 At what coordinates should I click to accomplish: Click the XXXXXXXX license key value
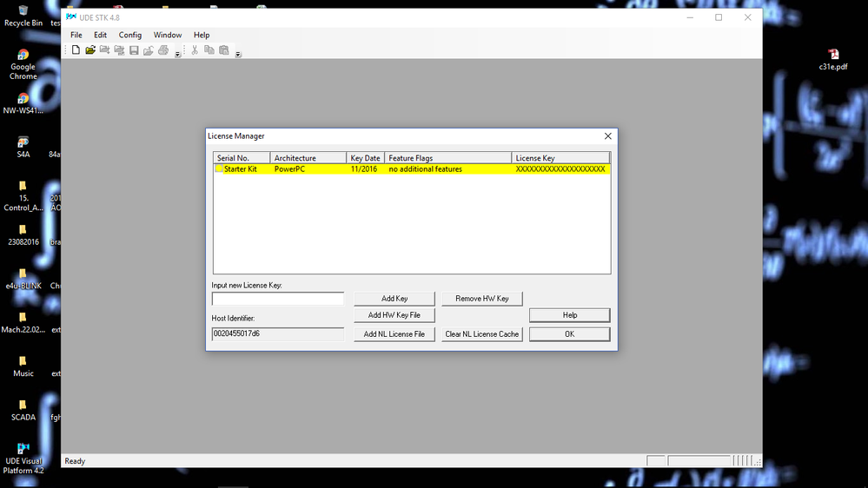coord(560,169)
